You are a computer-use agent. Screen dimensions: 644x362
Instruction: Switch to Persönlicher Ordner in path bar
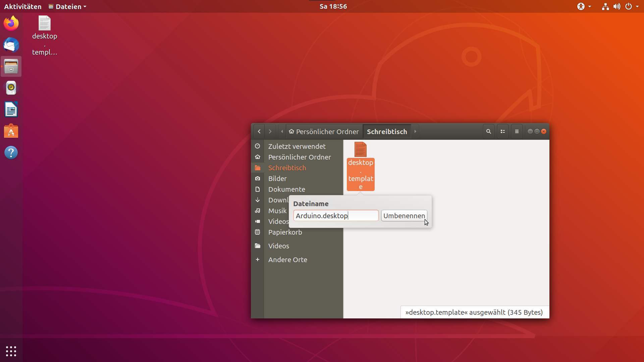click(324, 131)
